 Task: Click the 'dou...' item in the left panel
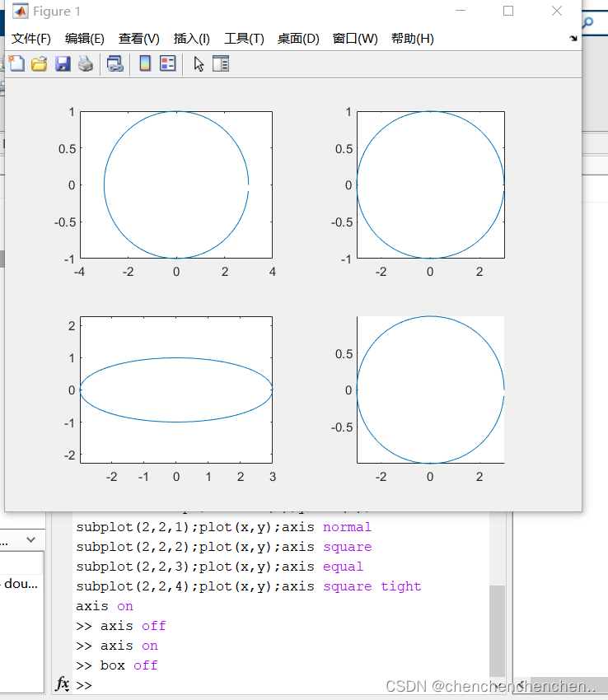point(21,584)
